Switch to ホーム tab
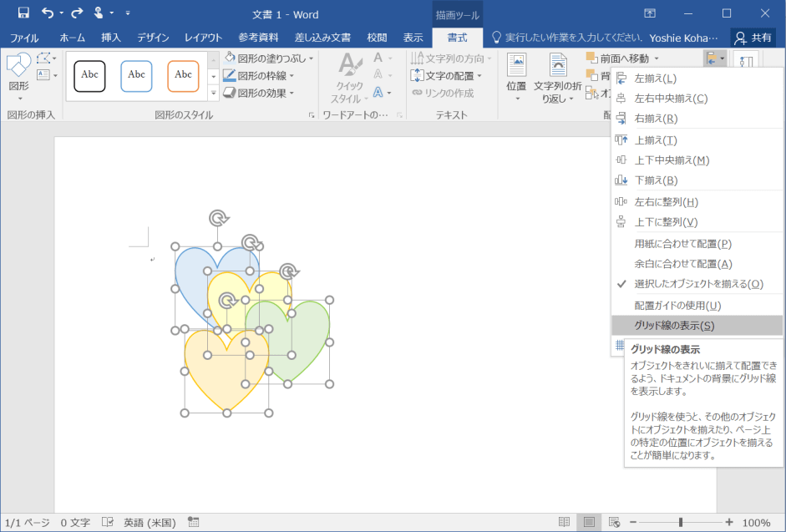This screenshot has height=532, width=786. pos(72,38)
